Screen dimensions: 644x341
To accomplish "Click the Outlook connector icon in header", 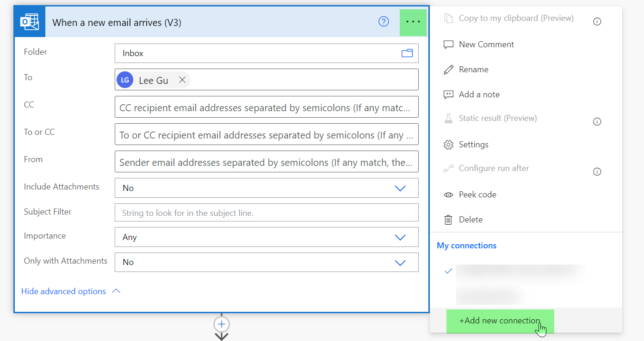I will [30, 22].
